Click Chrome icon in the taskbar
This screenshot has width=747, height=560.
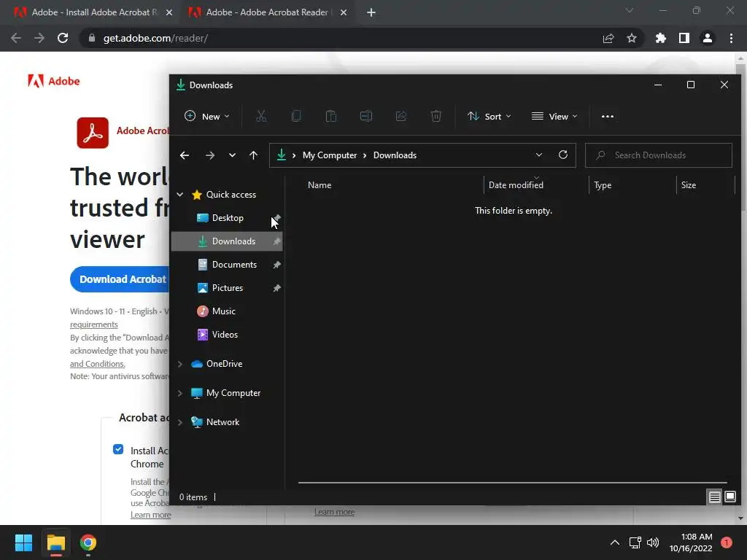pyautogui.click(x=88, y=542)
